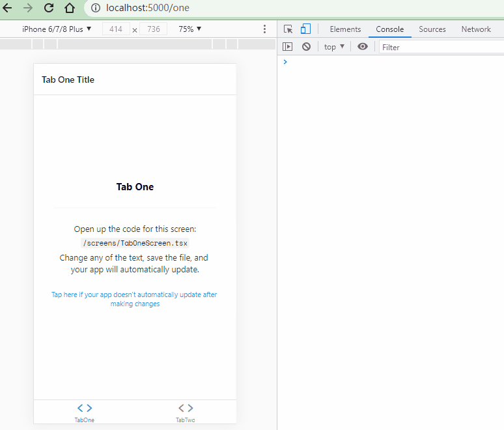Click the Tab One Title header text
The height and width of the screenshot is (430, 504).
[x=68, y=79]
